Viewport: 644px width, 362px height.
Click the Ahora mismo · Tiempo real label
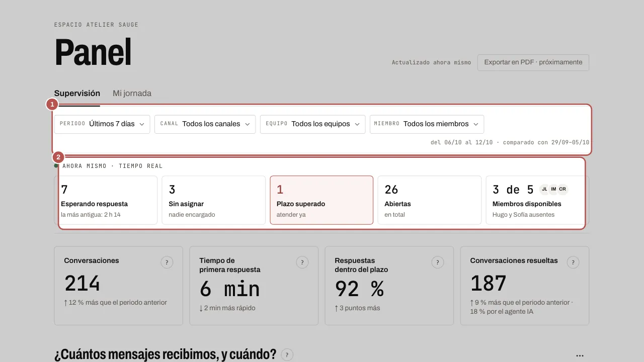coord(113,166)
